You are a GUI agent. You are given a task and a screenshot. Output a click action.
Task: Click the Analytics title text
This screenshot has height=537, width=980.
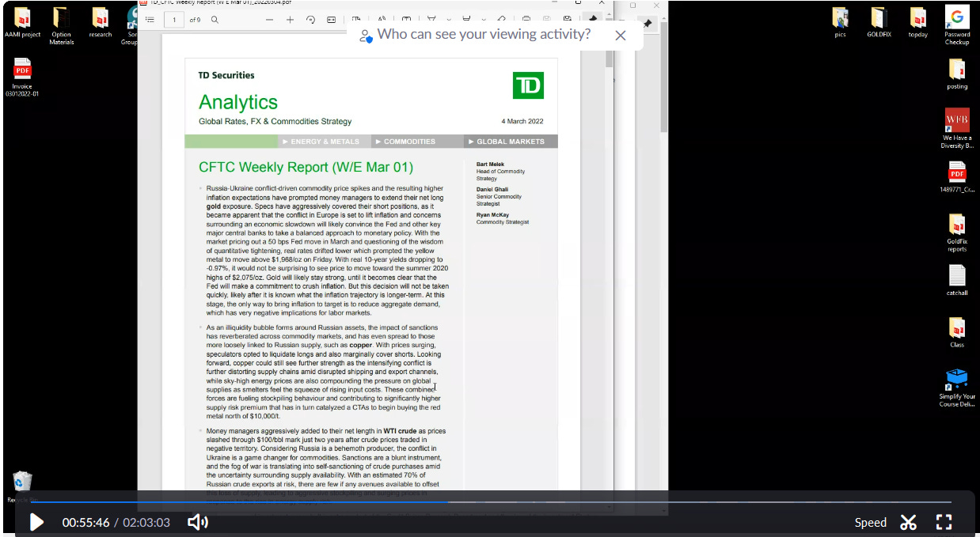pyautogui.click(x=238, y=102)
